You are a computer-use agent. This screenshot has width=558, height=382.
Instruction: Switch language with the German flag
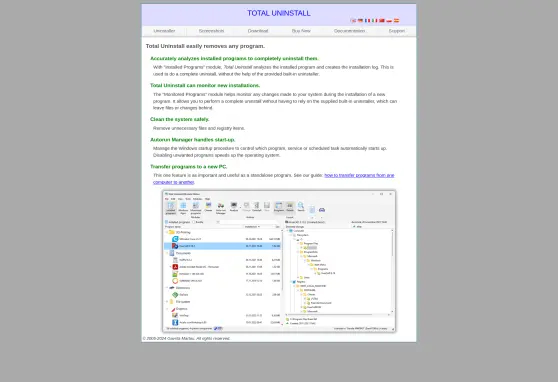pos(360,21)
